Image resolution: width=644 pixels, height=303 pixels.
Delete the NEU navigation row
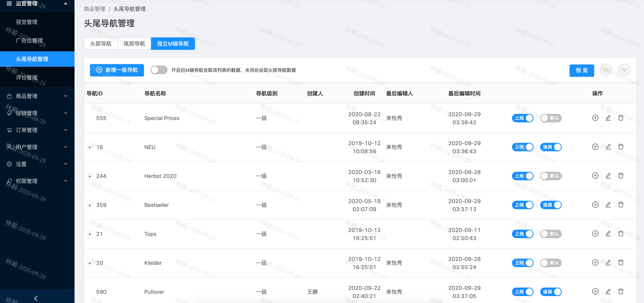(620, 147)
